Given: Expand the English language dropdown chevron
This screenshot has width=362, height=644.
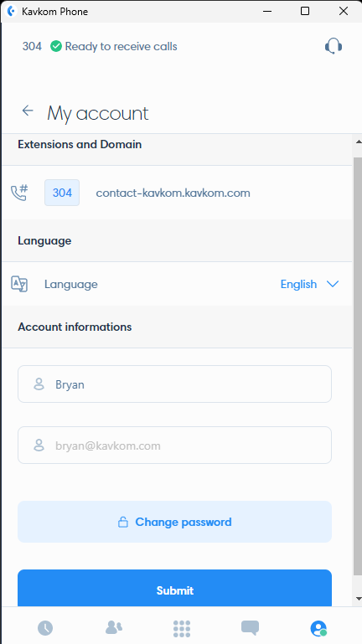Looking at the screenshot, I should (332, 284).
